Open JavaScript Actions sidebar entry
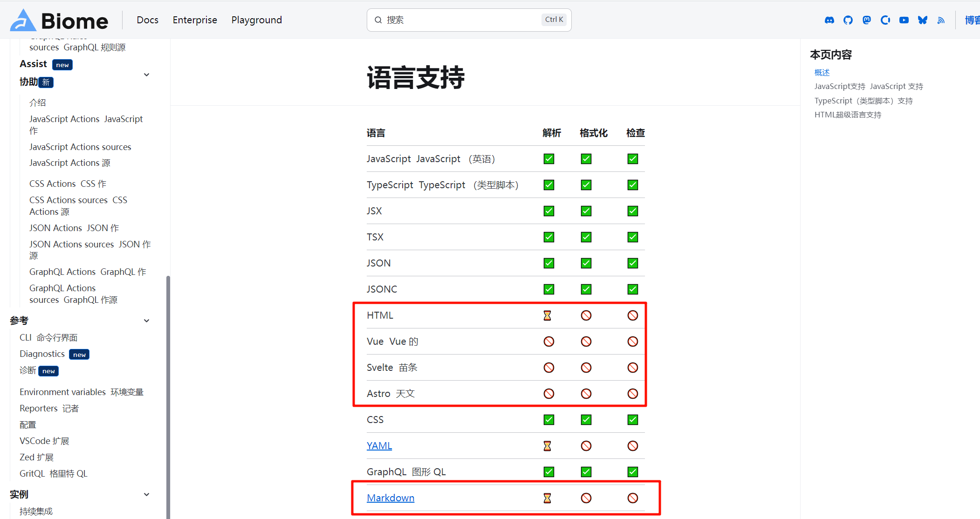This screenshot has height=519, width=980. pos(86,125)
